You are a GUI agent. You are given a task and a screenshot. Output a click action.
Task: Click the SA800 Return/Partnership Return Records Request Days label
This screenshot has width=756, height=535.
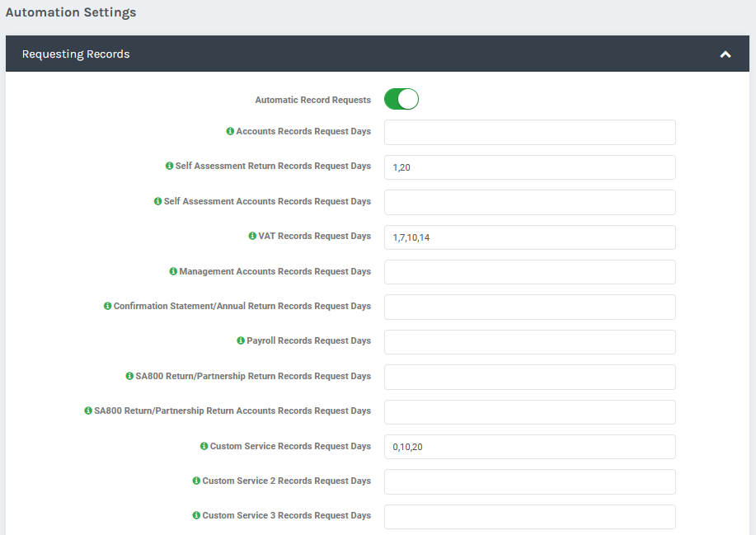[x=253, y=376]
